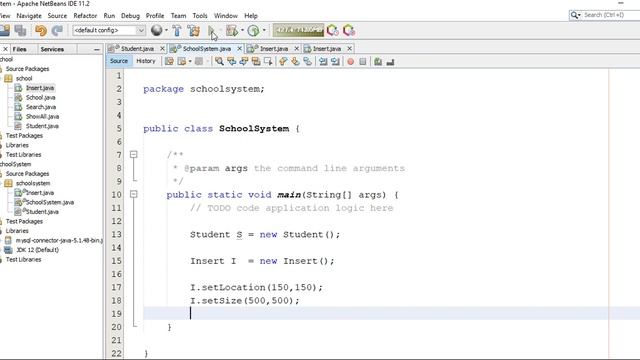Click the Debug Project icon

coord(231,31)
